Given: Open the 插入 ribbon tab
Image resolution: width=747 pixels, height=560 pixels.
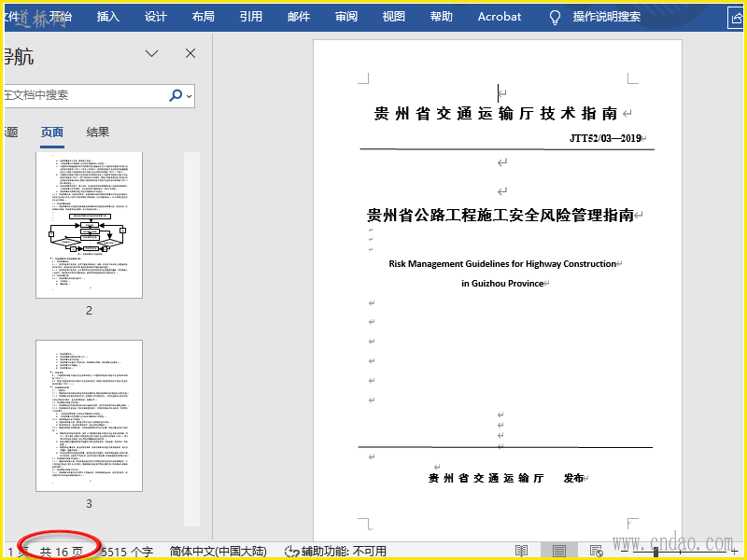Looking at the screenshot, I should coord(108,17).
